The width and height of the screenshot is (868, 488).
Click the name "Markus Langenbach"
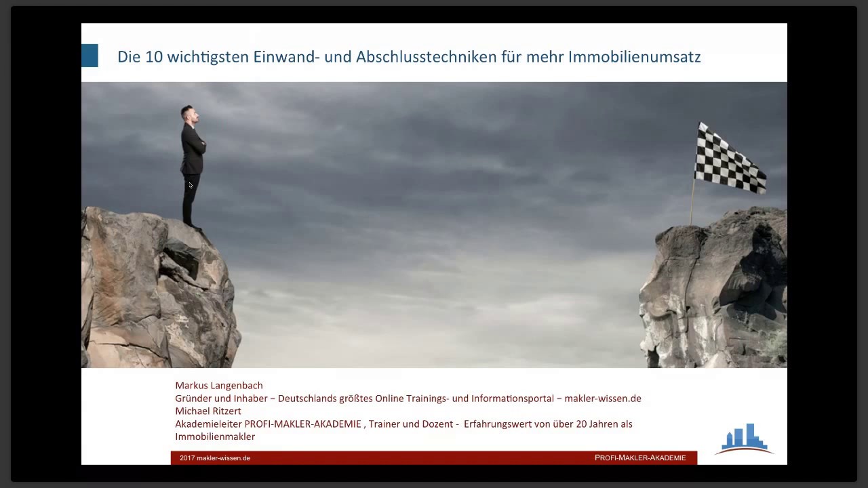(219, 386)
